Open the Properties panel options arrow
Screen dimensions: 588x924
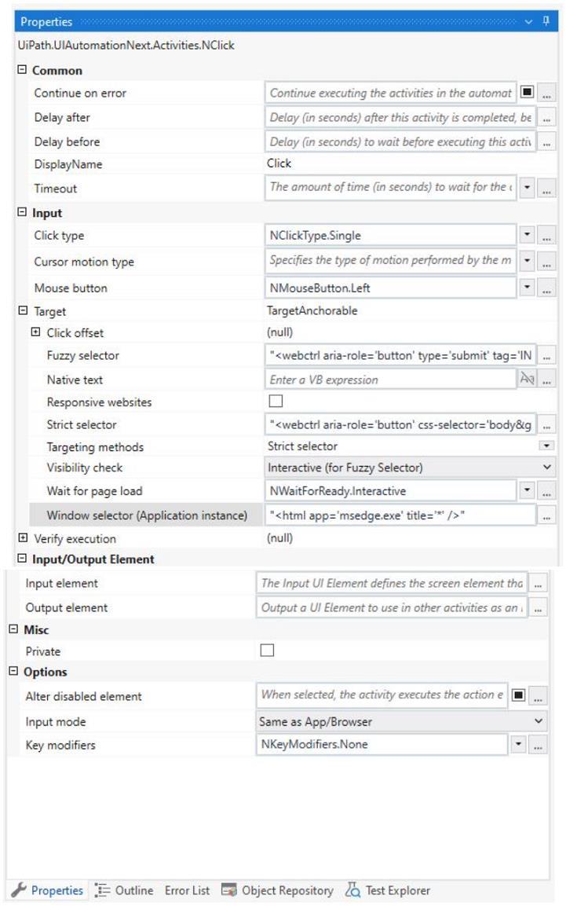pos(530,22)
